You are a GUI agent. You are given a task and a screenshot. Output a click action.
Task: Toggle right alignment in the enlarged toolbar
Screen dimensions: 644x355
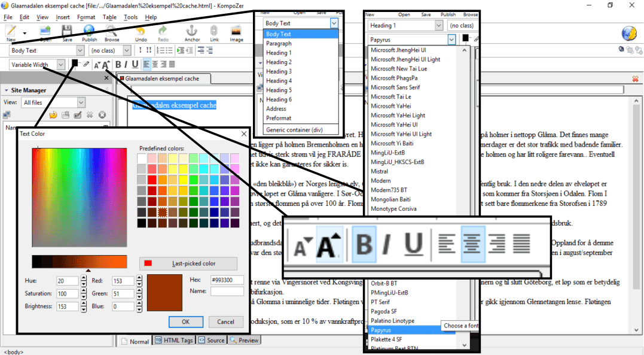[x=496, y=244]
